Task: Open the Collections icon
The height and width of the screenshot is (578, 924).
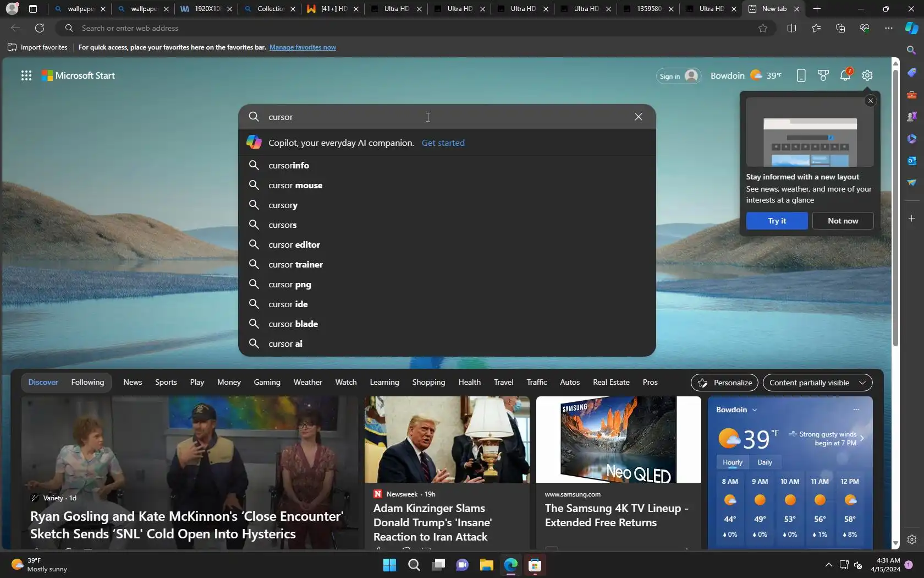Action: [x=840, y=28]
